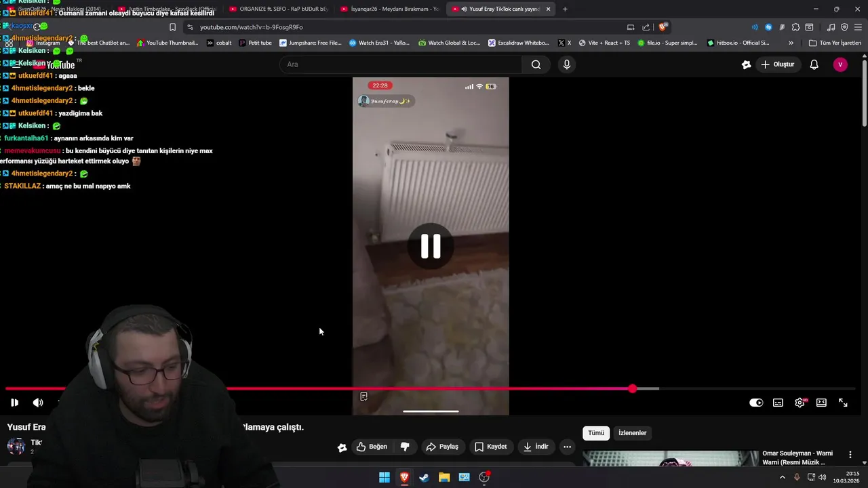
Task: Click the cast/media icon in the address bar
Action: [631, 27]
